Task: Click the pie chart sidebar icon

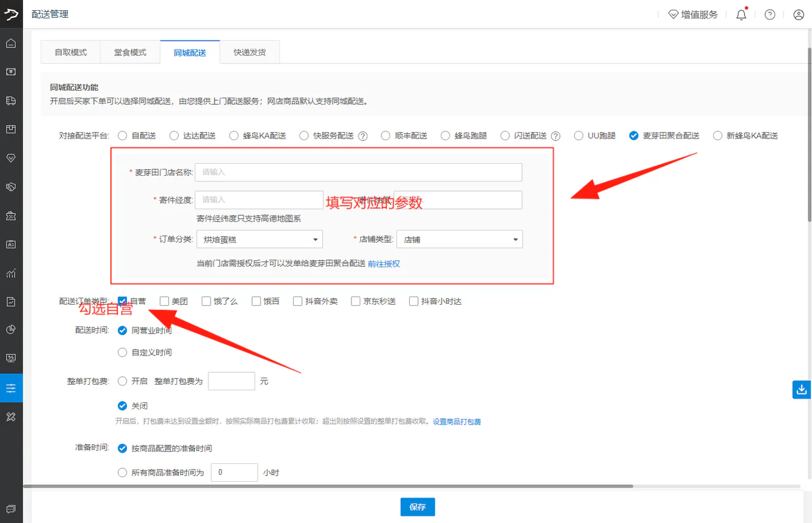Action: coord(11,329)
